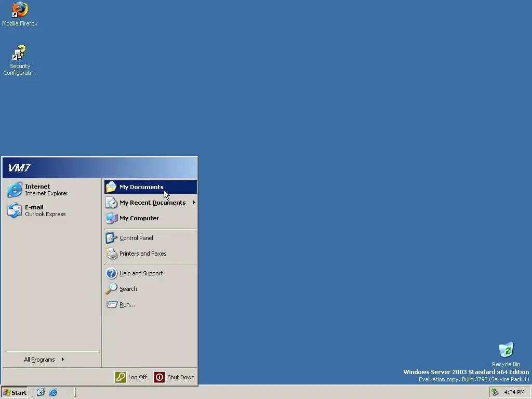Click the Outlook Express E-mail icon
This screenshot has width=532, height=399.
(15, 210)
